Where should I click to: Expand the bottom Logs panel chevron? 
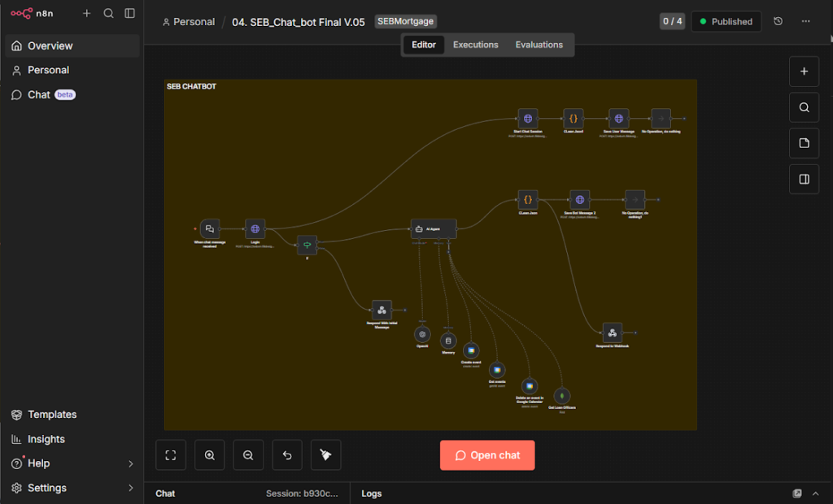point(815,493)
